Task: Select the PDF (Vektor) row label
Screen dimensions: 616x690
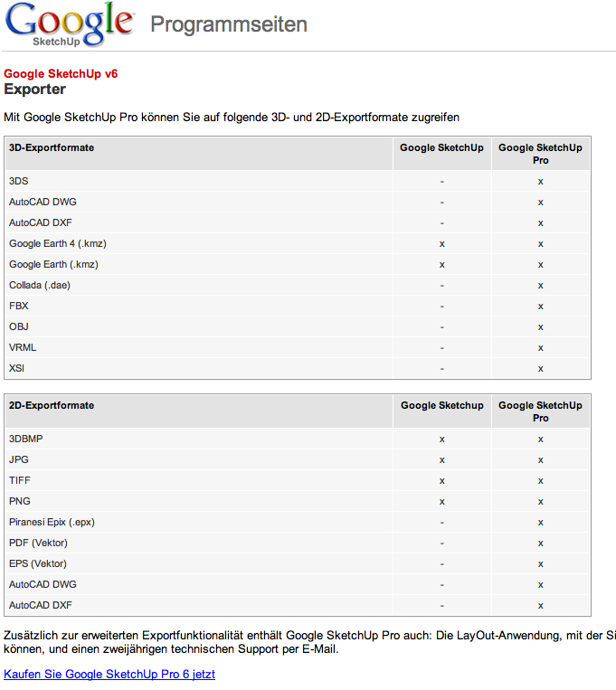Action: pyautogui.click(x=38, y=543)
